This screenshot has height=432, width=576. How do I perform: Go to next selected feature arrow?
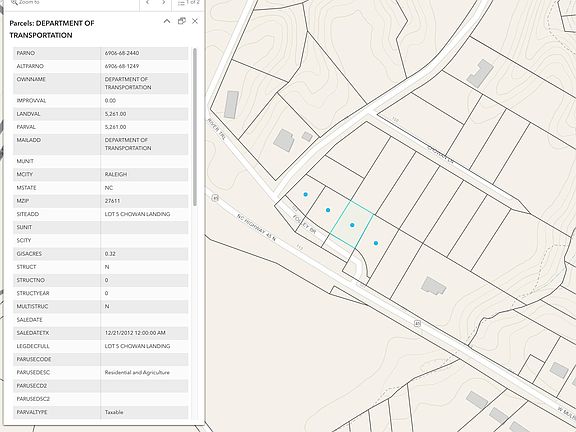point(164,3)
